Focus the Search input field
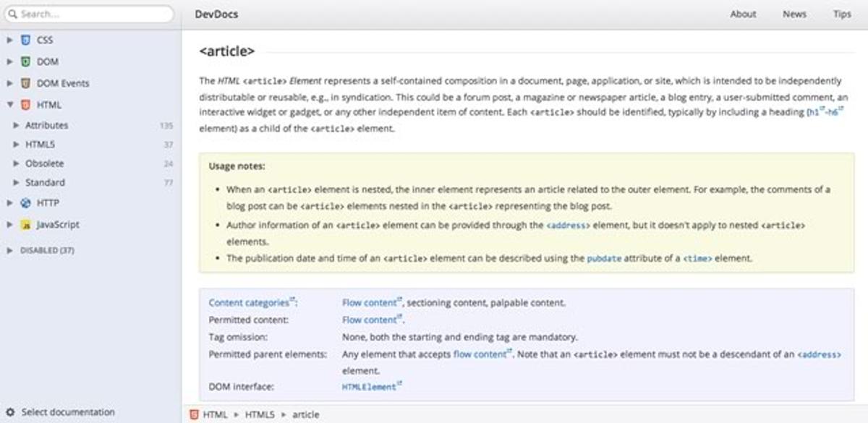Screen dimensions: 868x423 coord(90,14)
